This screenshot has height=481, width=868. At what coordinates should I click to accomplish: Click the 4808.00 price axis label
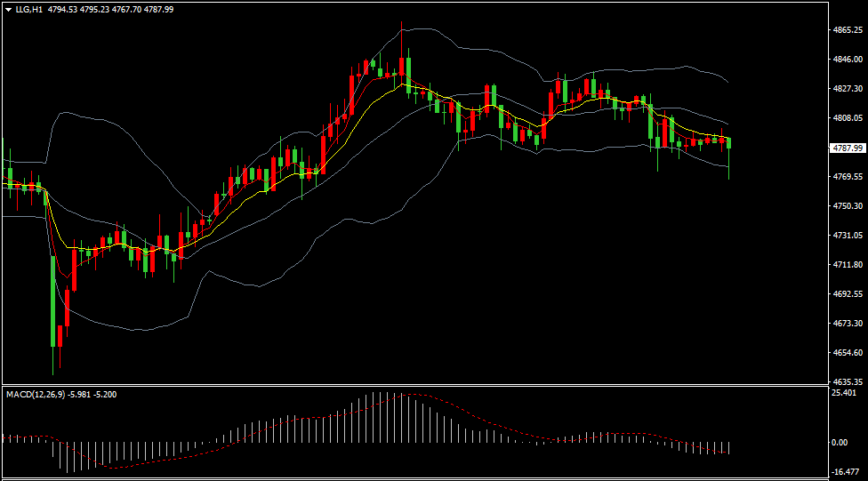click(x=847, y=118)
